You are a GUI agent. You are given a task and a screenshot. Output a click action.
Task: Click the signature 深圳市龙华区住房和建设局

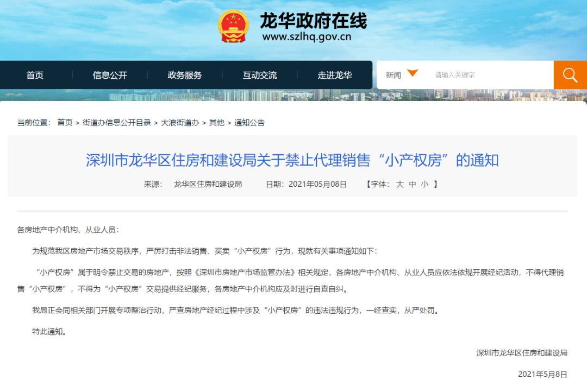tap(521, 353)
